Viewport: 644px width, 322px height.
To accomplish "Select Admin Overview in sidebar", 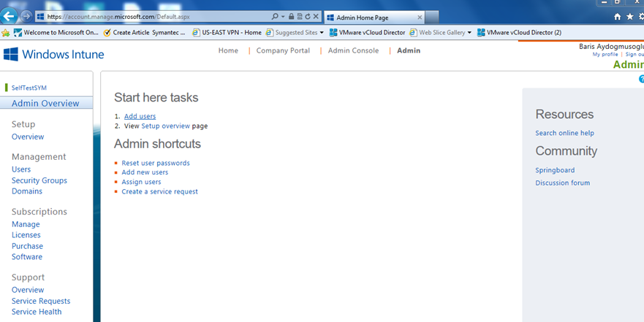I will coord(46,103).
